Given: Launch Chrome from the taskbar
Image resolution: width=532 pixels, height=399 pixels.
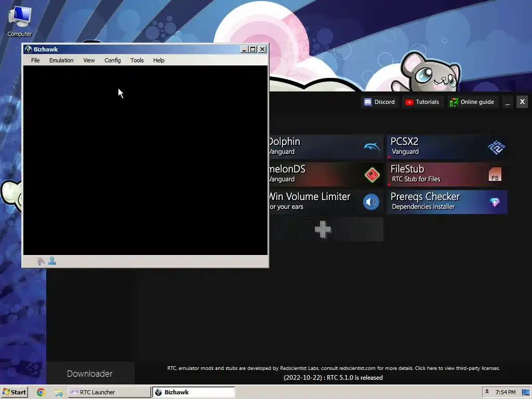Looking at the screenshot, I should click(41, 392).
